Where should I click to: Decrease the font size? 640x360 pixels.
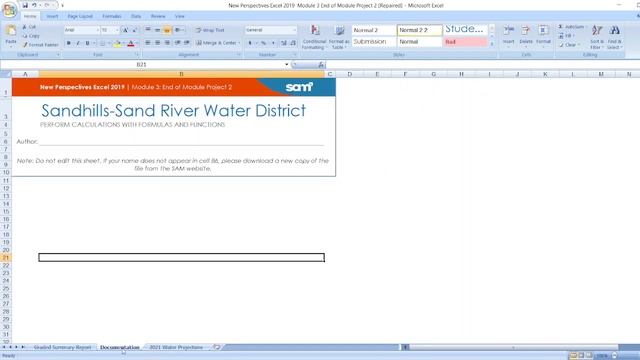tap(135, 30)
